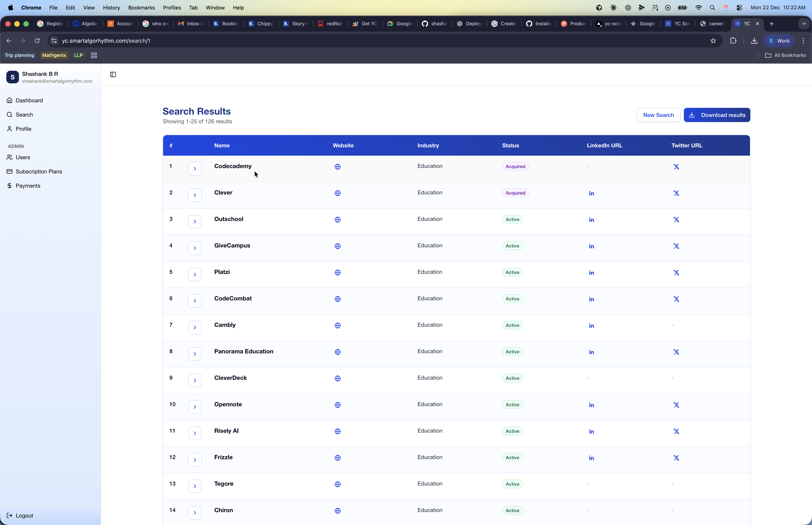Open Subscription Plans from the sidebar
This screenshot has width=812, height=525.
pos(9,171)
